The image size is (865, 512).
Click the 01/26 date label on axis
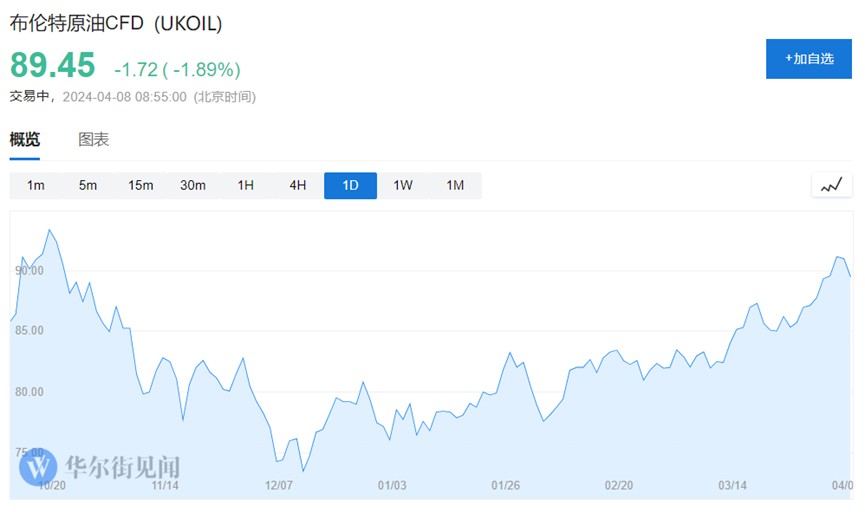[506, 485]
